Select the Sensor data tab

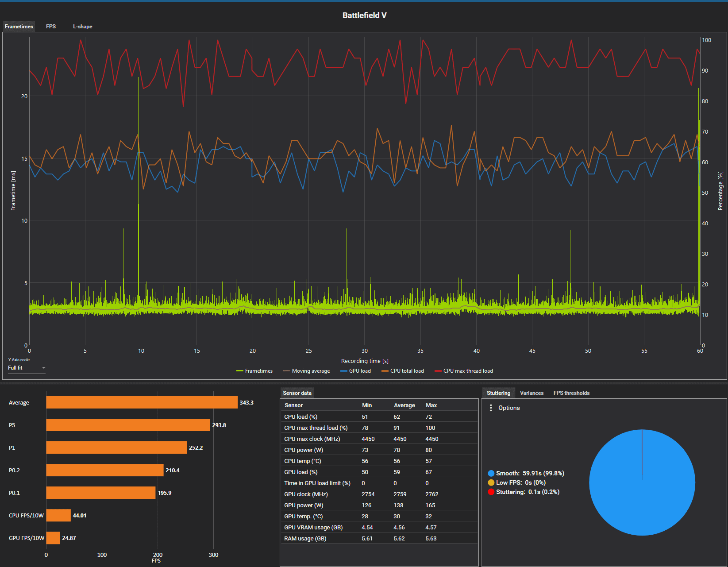(297, 393)
